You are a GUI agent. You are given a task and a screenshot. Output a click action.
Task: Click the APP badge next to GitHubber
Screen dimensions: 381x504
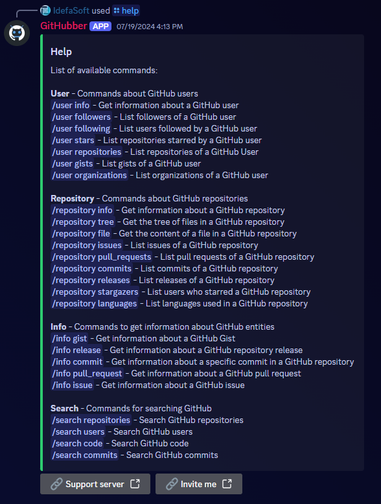click(100, 26)
